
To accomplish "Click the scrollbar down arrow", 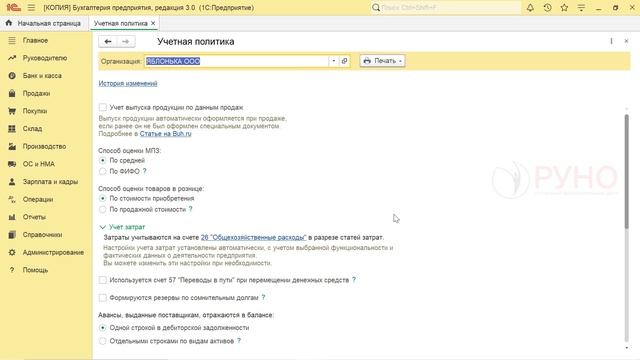I will [x=627, y=348].
